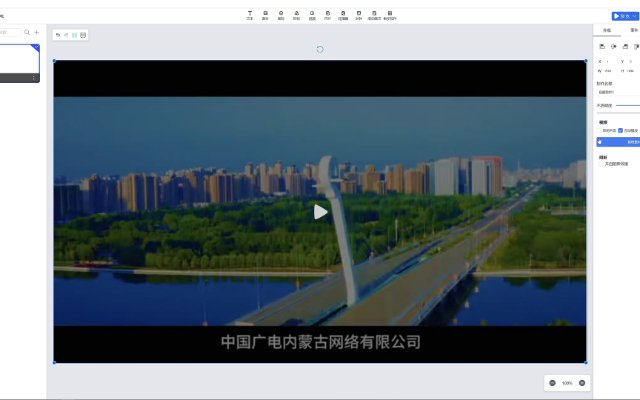Viewport: 640px width, 400px height.
Task: Click the search input in the left panel
Action: point(10,32)
